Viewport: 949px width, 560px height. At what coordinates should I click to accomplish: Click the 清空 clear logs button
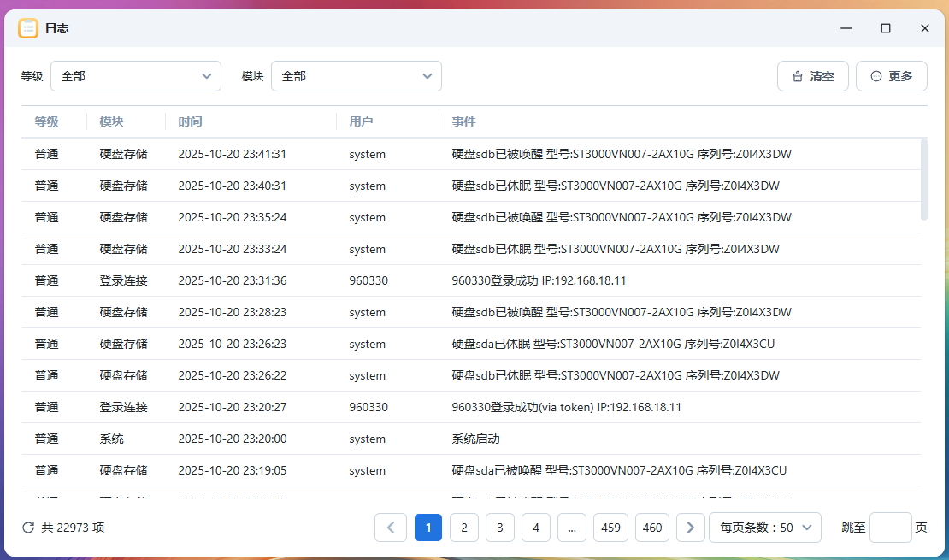(812, 76)
